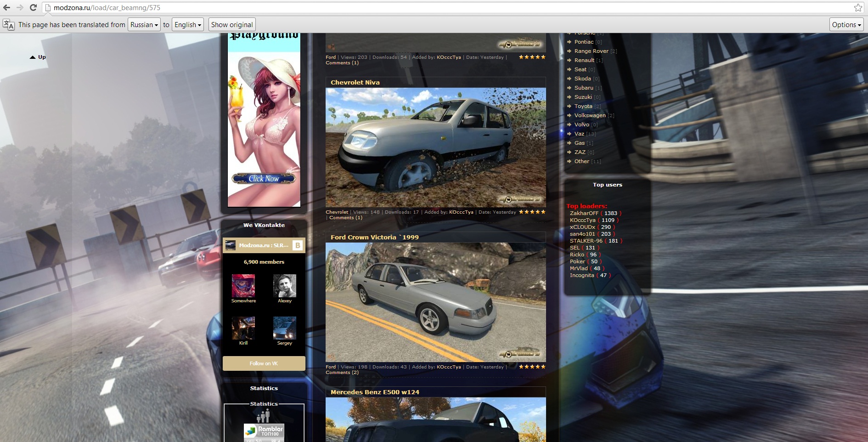The height and width of the screenshot is (442, 868).
Task: Click the Mercedes Benz E500 screenshot thumbnail
Action: (436, 419)
